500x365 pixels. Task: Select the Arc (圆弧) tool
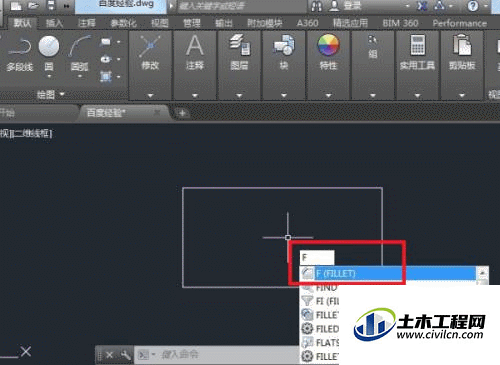click(80, 53)
